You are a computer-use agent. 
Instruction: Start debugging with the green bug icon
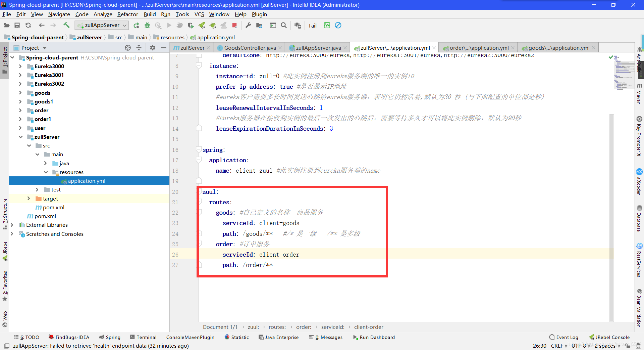click(147, 25)
